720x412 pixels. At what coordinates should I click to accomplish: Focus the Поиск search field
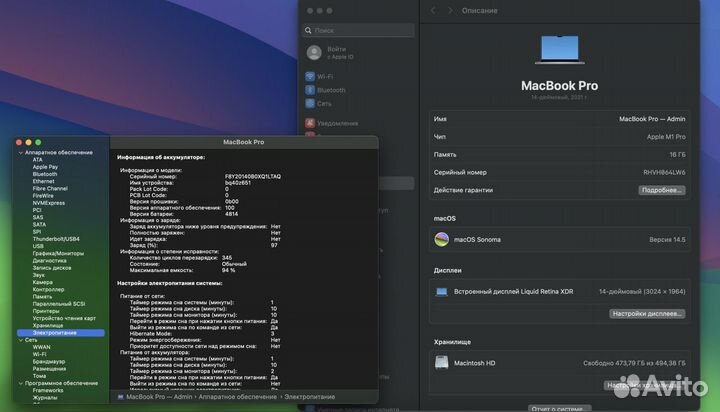click(358, 30)
